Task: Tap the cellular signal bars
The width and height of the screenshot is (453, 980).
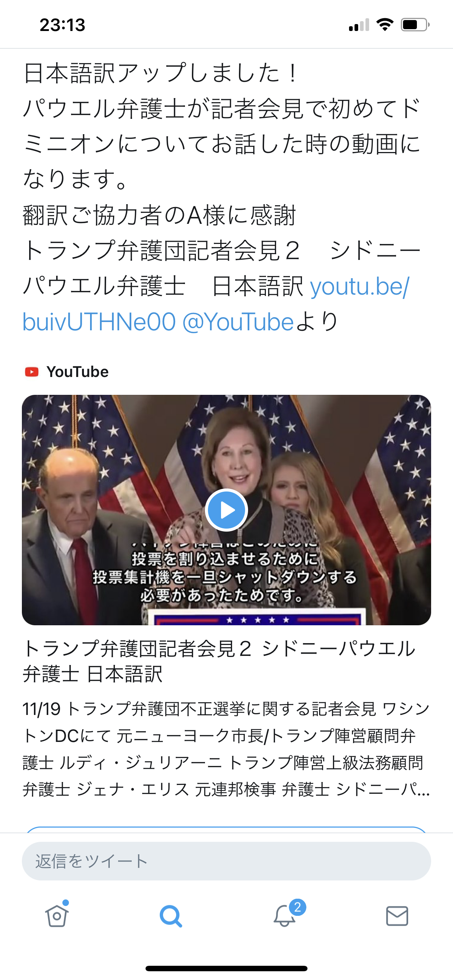Action: [359, 25]
